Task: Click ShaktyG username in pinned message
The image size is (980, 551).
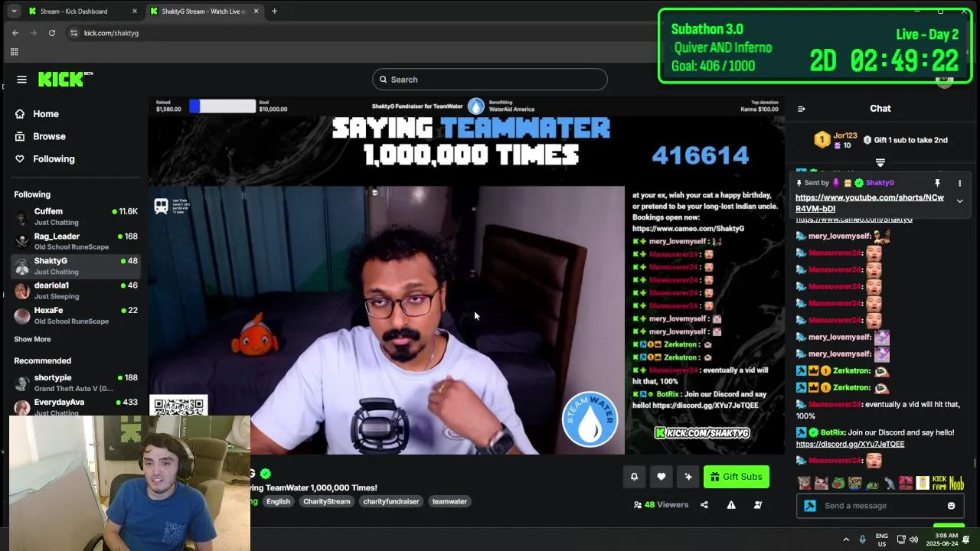Action: click(x=880, y=183)
